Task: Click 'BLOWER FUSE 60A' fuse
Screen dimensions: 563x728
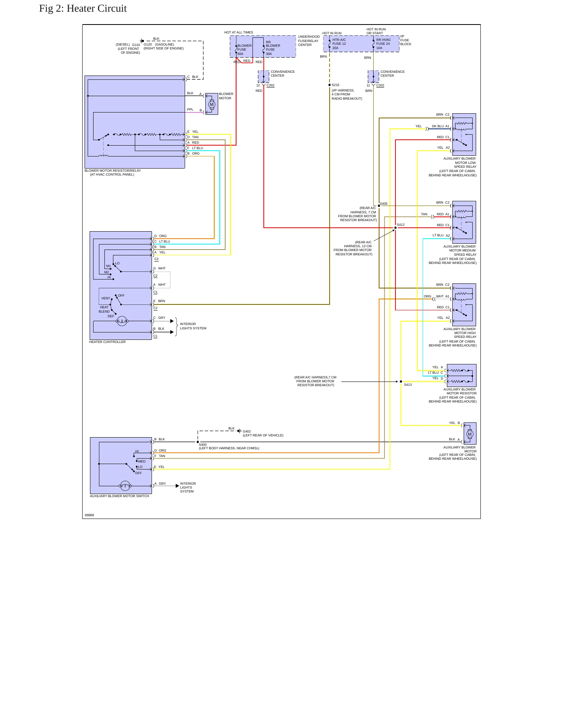Action: 244,49
